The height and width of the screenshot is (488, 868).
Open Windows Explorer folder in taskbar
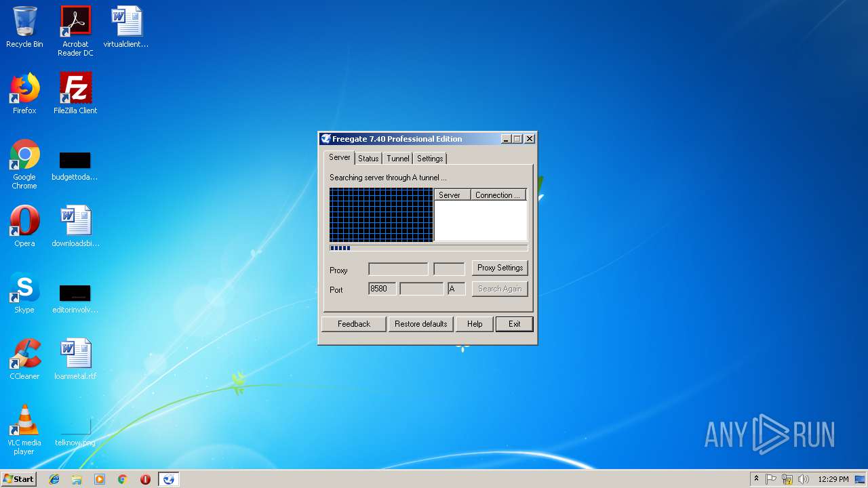(77, 479)
